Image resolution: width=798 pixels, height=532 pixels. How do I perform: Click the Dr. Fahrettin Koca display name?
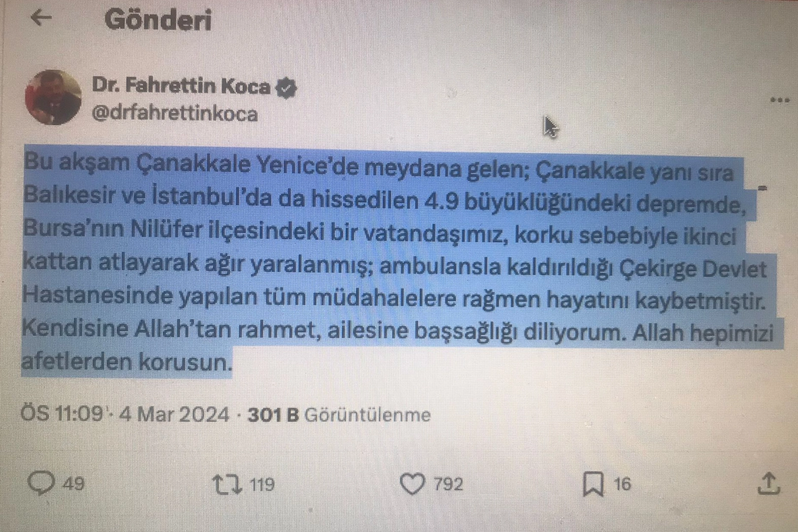point(181,86)
